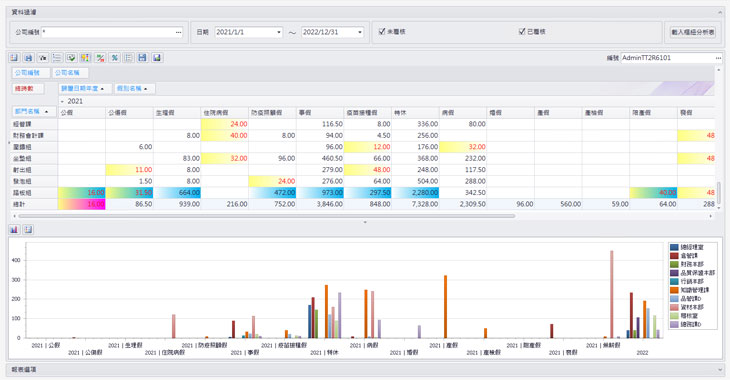Click the 公假 column header

(81, 113)
